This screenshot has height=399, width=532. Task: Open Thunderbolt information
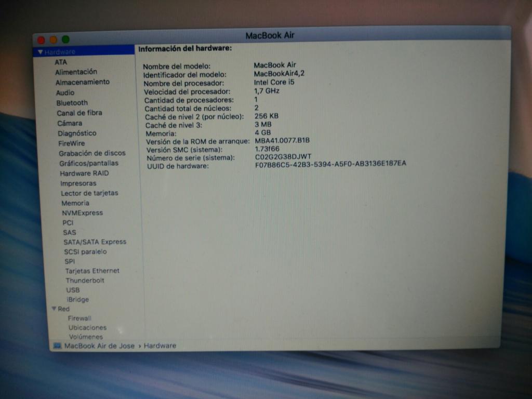tap(85, 281)
